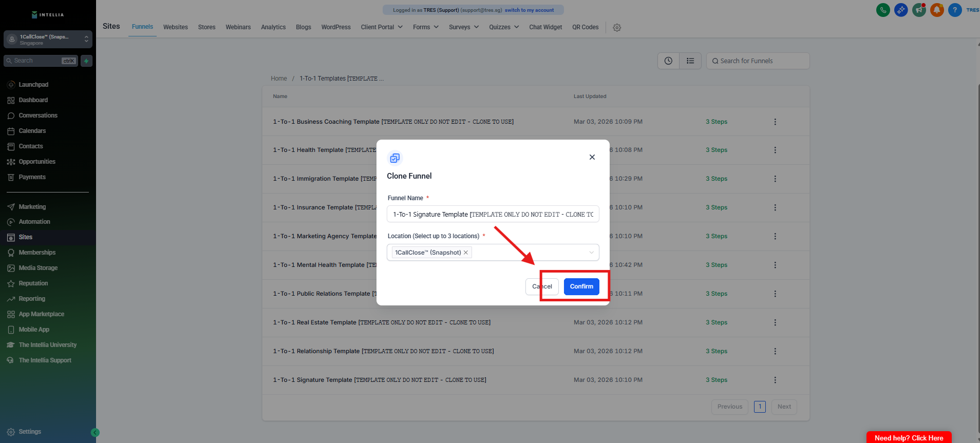Switch to the Funnels tab
The height and width of the screenshot is (443, 980).
(142, 27)
